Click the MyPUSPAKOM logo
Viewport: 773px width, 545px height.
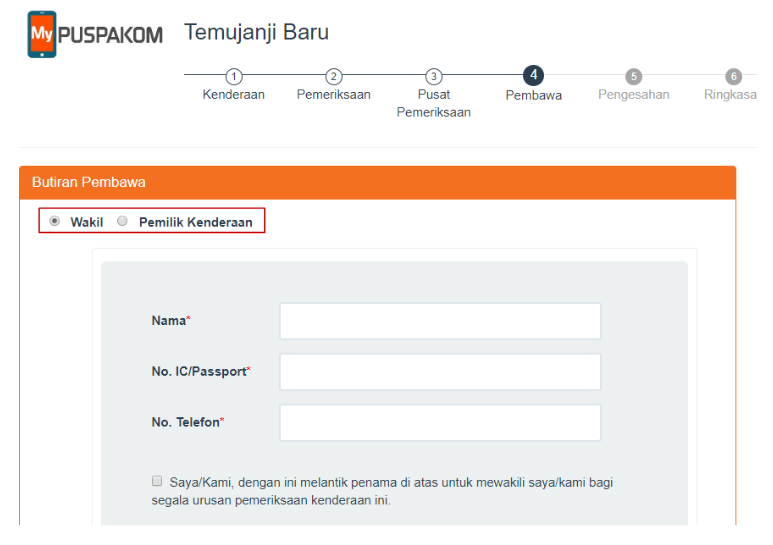(95, 35)
